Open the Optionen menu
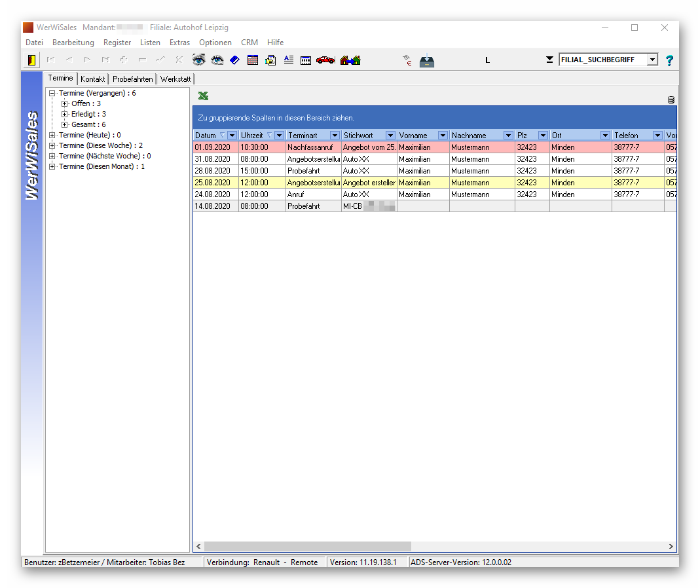The height and width of the screenshot is (588, 700). [x=215, y=43]
